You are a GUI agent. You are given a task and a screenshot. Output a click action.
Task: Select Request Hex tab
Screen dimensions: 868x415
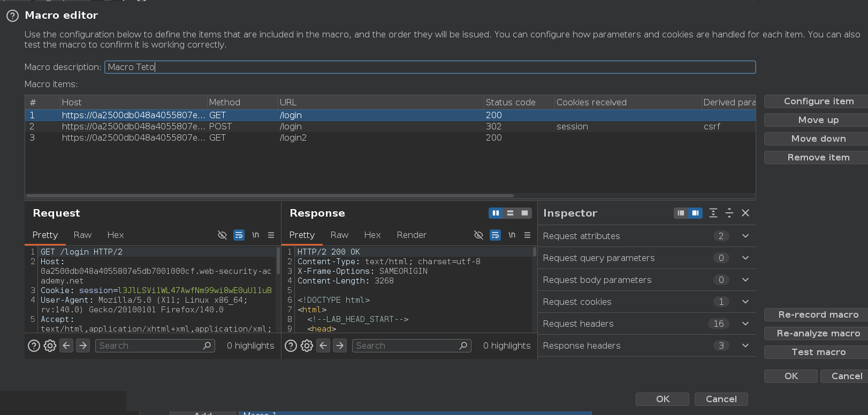click(116, 235)
